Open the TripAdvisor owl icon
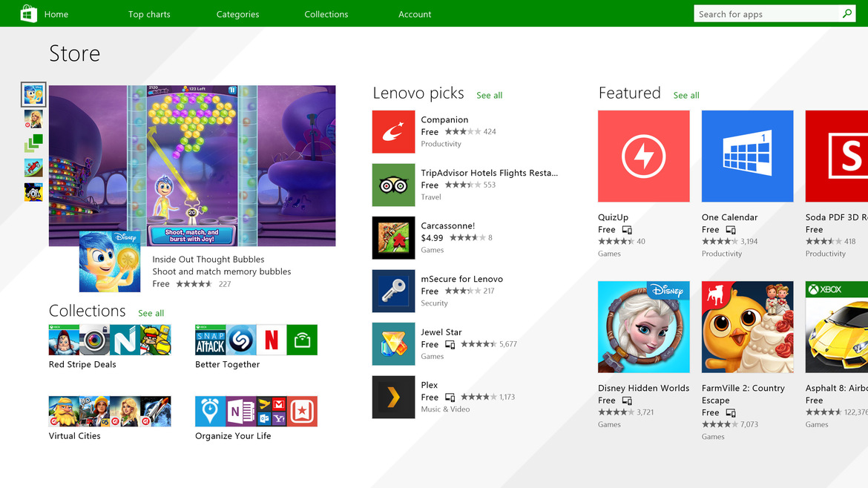The image size is (868, 488). click(x=394, y=185)
